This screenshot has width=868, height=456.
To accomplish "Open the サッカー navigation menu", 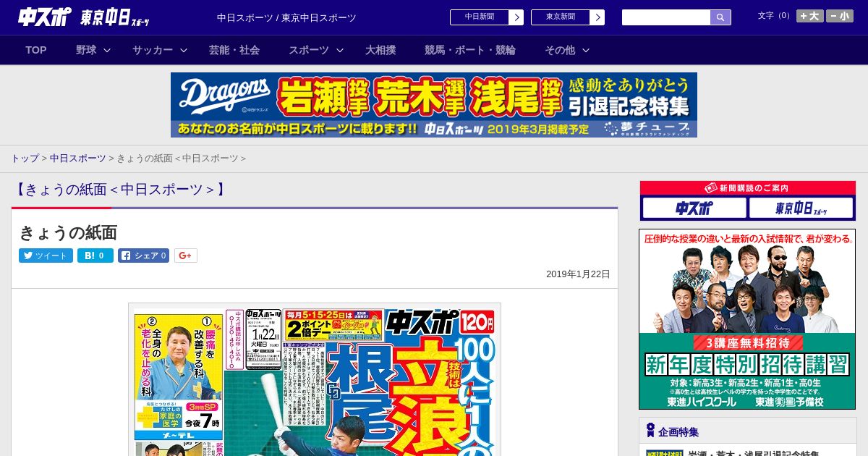I will point(153,50).
